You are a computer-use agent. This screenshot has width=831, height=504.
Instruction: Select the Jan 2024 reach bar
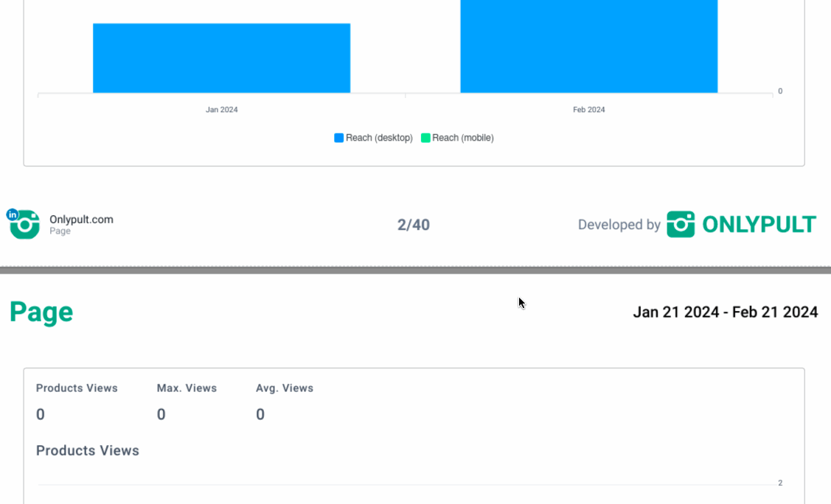221,58
